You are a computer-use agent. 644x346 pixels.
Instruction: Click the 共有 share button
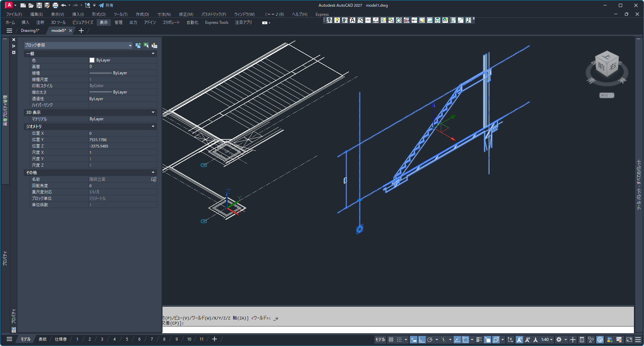(106, 5)
